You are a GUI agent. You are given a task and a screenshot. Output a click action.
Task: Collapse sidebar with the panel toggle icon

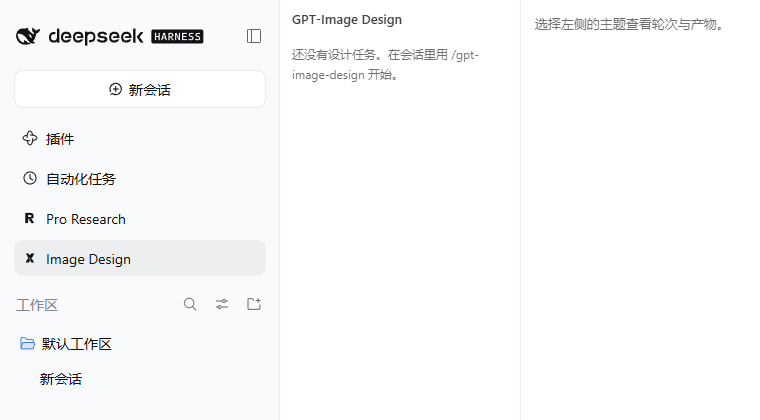254,36
